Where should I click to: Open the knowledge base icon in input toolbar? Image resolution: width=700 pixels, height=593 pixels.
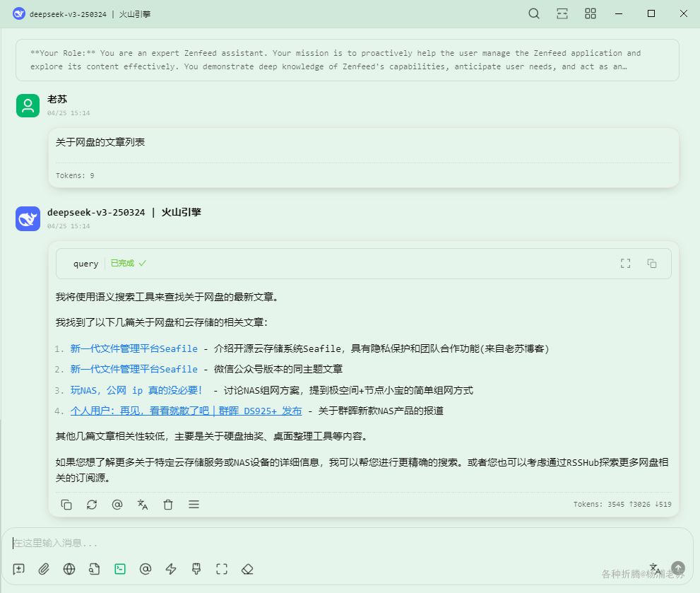click(94, 569)
